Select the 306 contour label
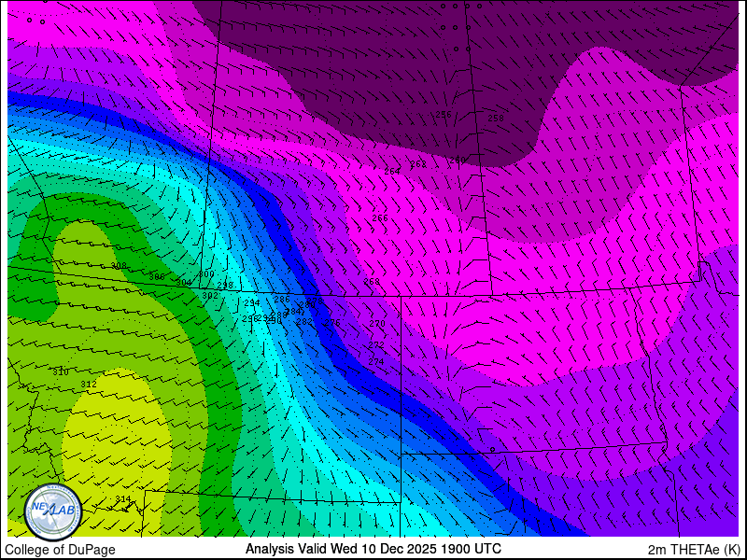 coord(157,276)
